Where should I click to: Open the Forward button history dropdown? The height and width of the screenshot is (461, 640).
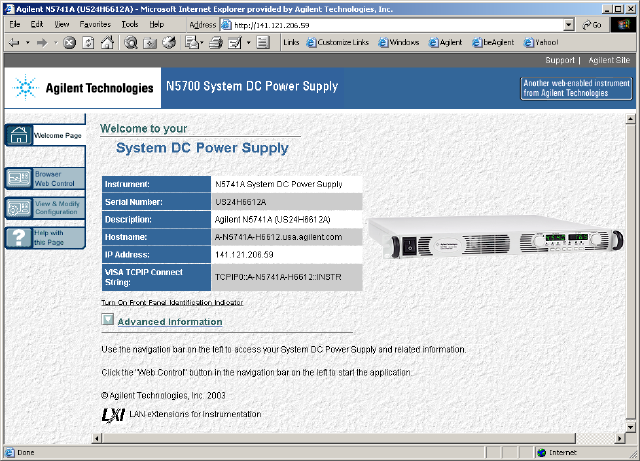[x=56, y=42]
